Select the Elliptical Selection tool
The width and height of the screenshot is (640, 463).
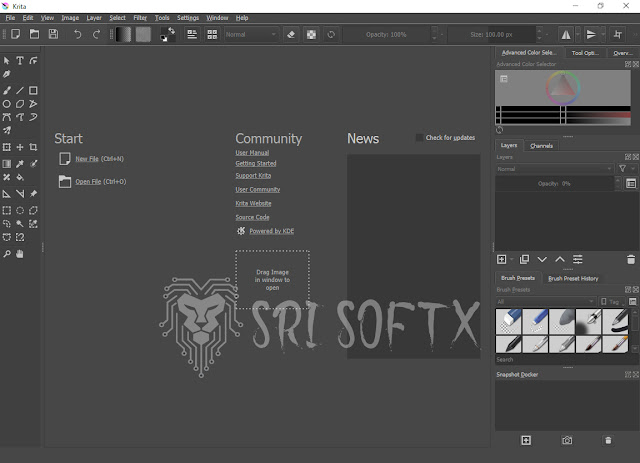pyautogui.click(x=20, y=210)
